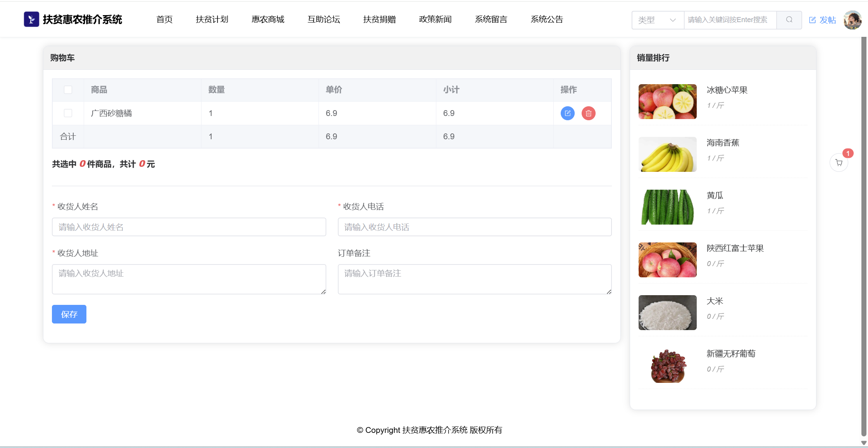Screen dimensions: 868x448
Task: Open the 陕西红富士苹果 product link
Action: [x=735, y=248]
